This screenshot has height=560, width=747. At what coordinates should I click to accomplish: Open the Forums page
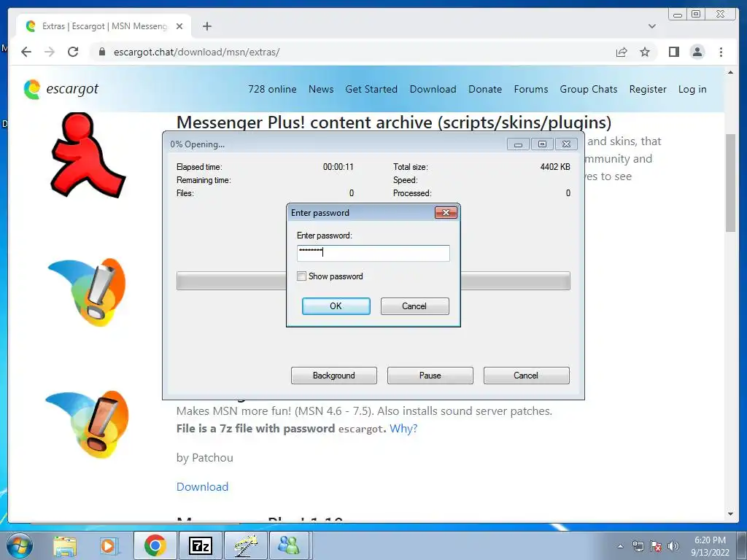531,89
